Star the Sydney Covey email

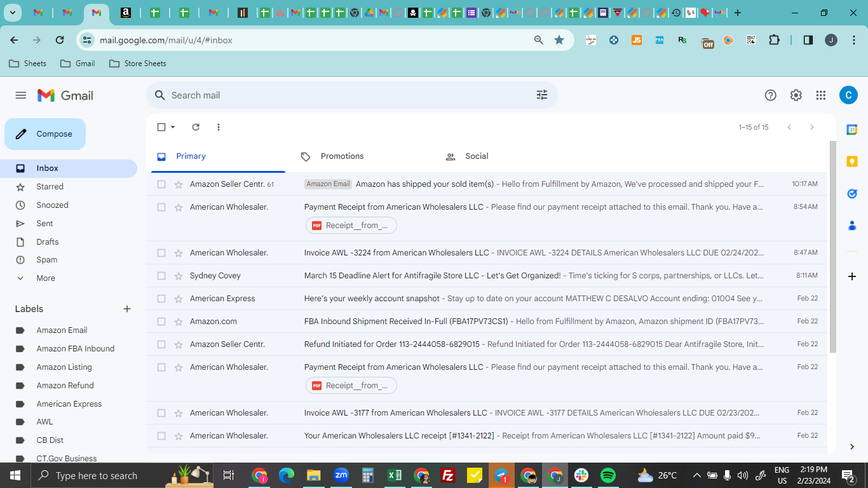point(179,276)
